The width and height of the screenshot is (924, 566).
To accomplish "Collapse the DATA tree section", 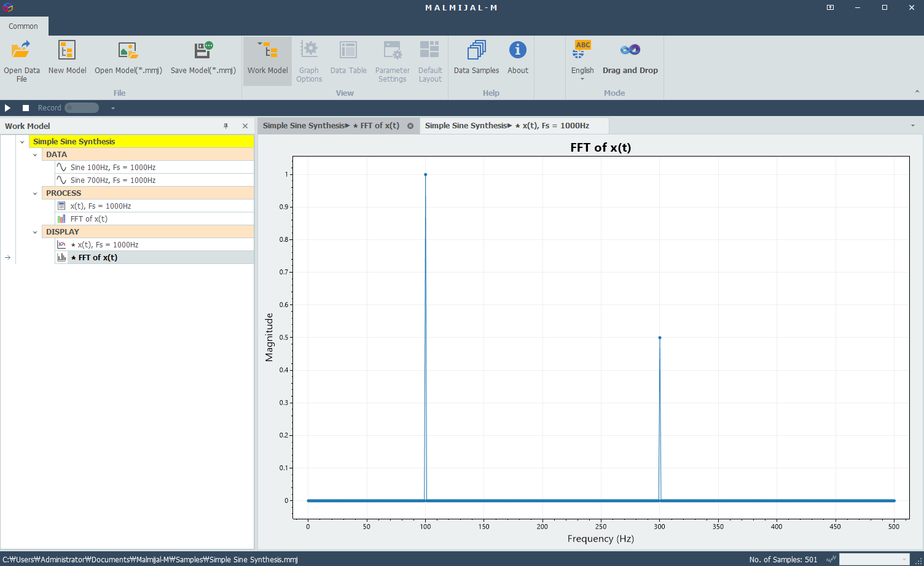I will [35, 155].
